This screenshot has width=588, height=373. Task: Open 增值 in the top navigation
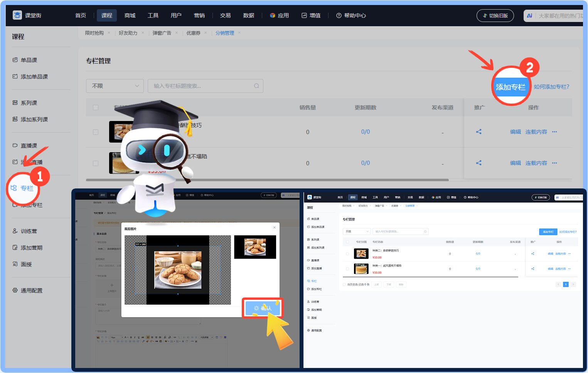(311, 15)
